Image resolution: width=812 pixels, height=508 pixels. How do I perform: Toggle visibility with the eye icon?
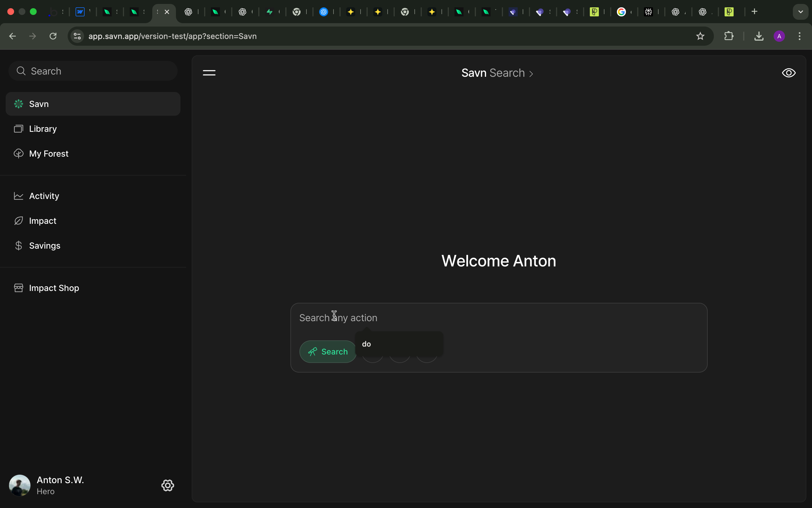(x=789, y=73)
